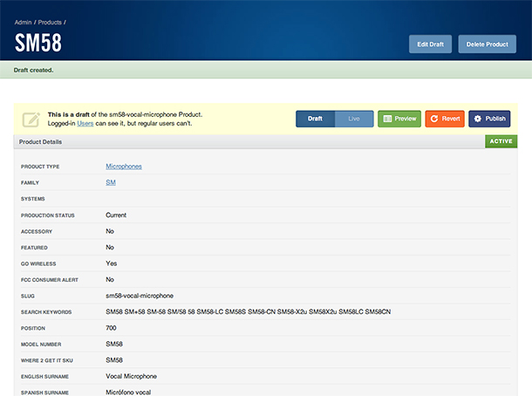The image size is (532, 396).
Task: Go to Admin in the breadcrumb
Action: click(23, 23)
